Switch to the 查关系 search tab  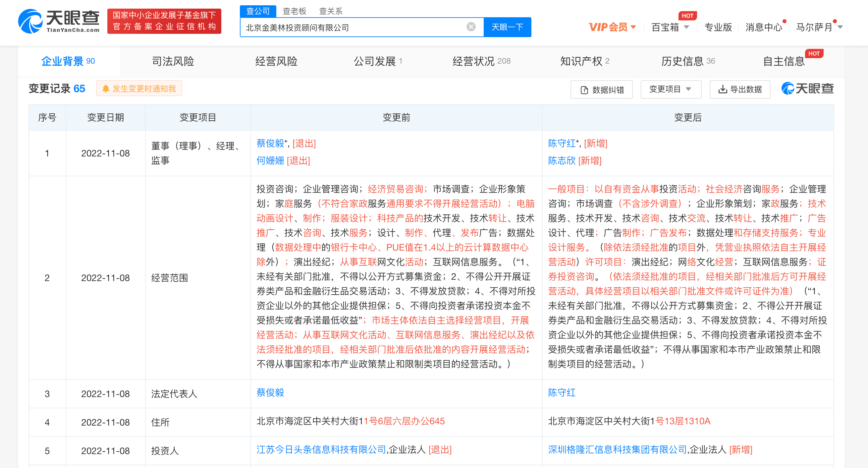tap(331, 11)
